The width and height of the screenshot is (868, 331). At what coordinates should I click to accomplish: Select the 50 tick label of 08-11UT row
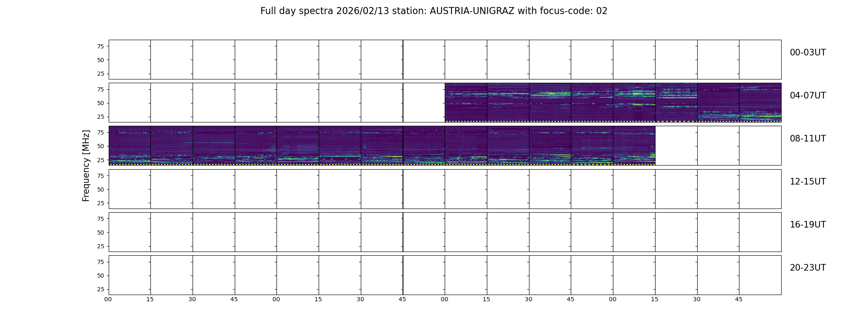tap(100, 146)
